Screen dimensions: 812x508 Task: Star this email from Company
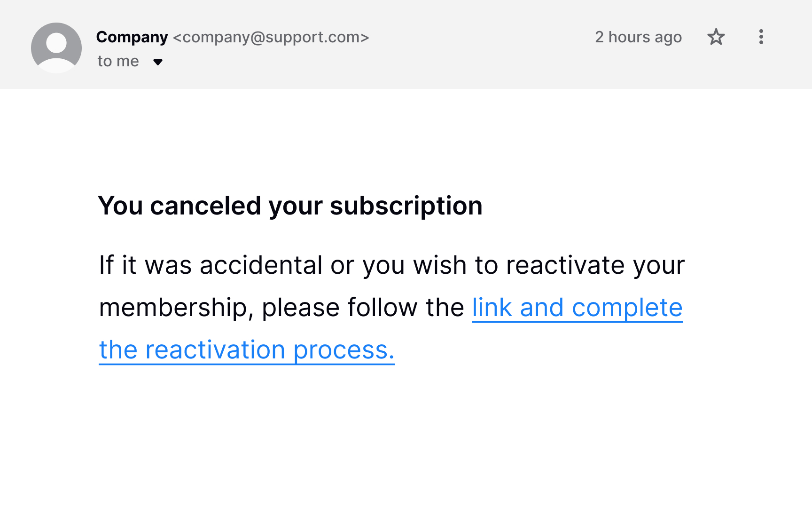716,37
